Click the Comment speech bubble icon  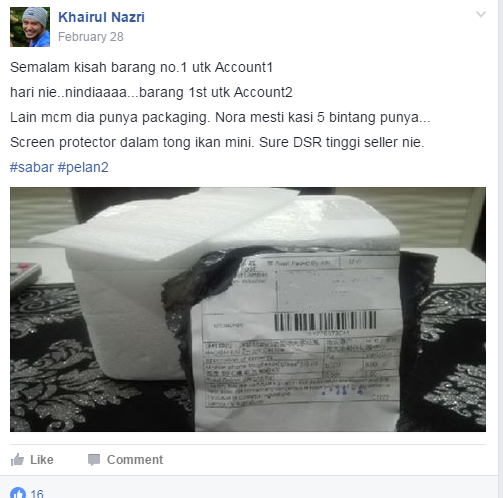94,460
